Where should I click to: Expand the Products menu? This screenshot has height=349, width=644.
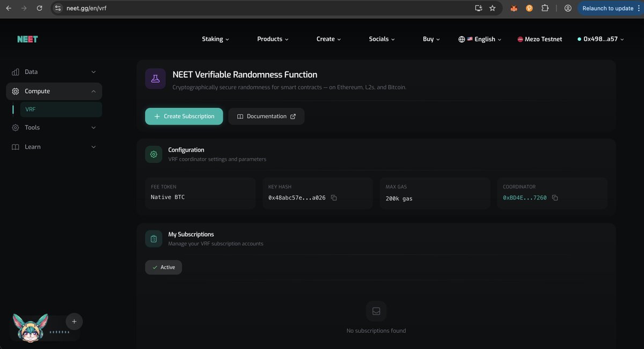tap(273, 39)
